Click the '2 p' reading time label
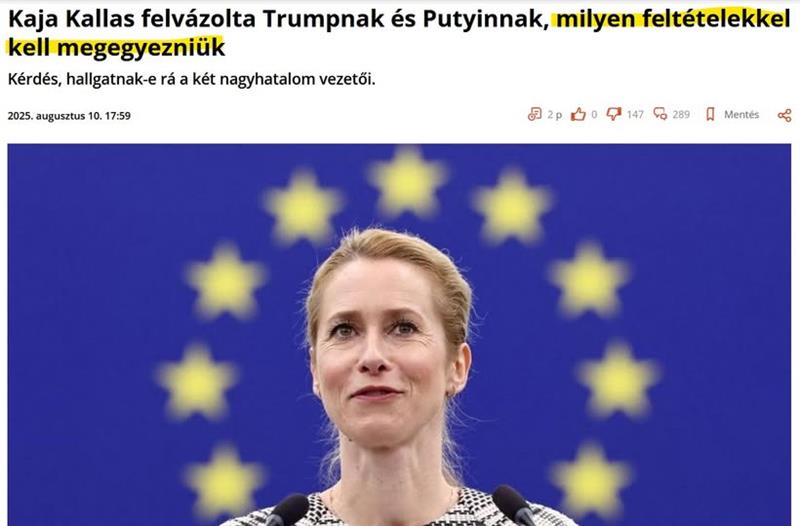The height and width of the screenshot is (526, 800). click(555, 115)
